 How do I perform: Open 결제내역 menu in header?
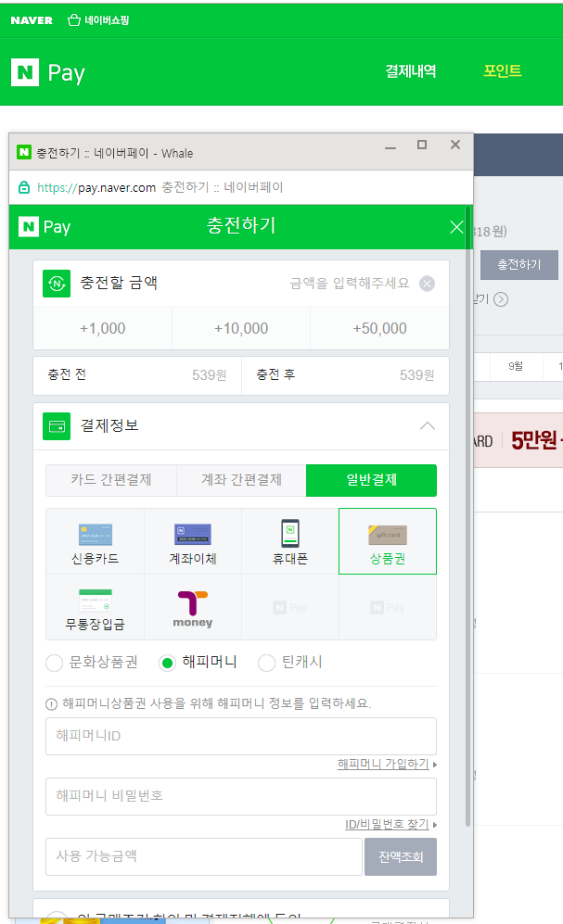(x=411, y=71)
